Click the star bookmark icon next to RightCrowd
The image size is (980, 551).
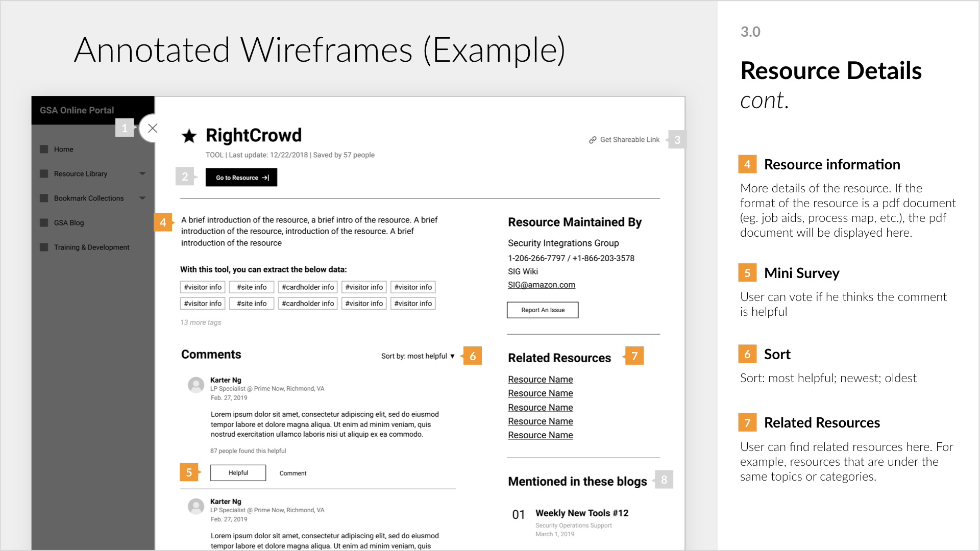point(189,136)
